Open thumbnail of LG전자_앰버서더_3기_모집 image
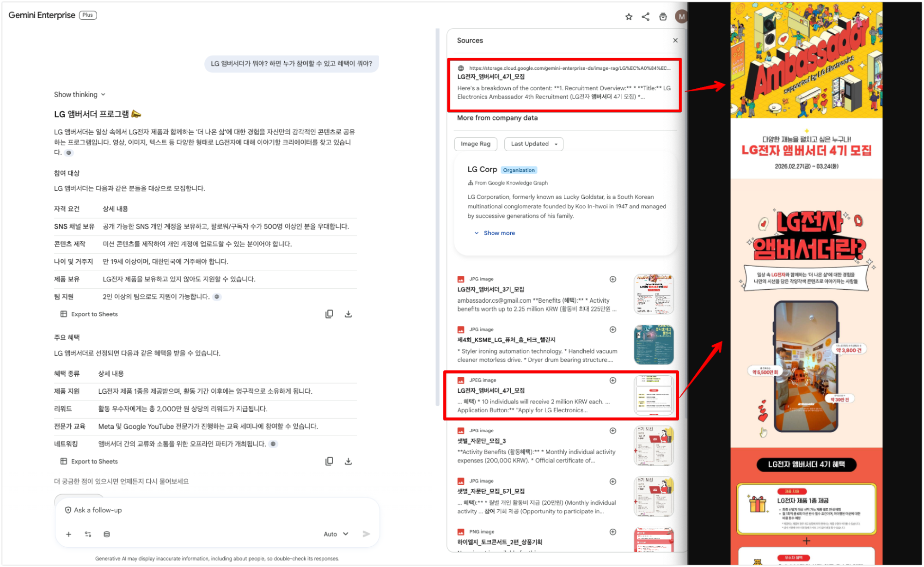The image size is (924, 567). [x=654, y=294]
